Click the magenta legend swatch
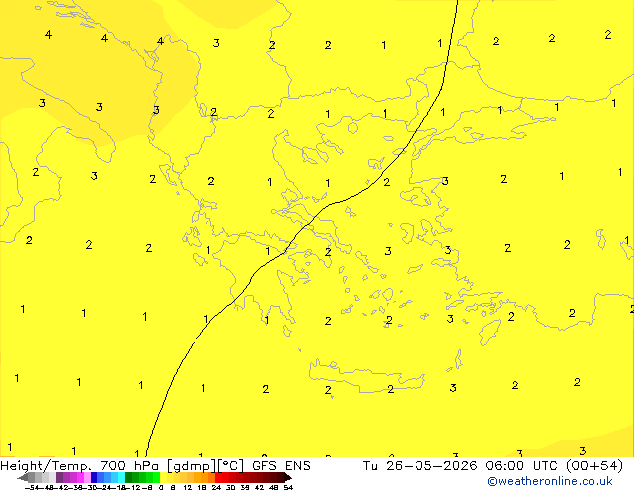This screenshot has height=490, width=634. point(80,477)
